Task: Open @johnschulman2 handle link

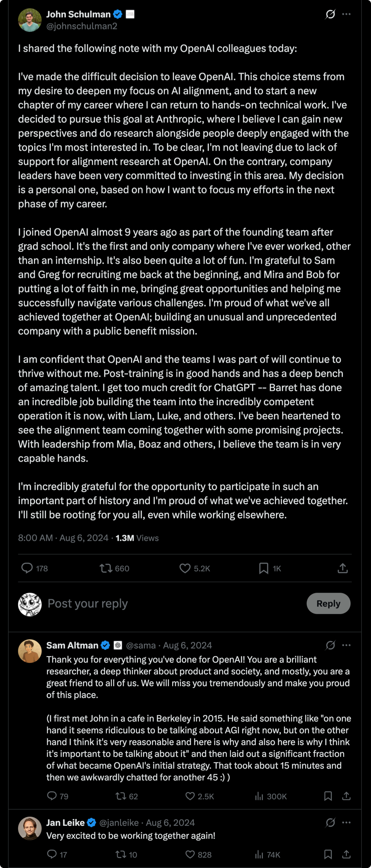Action: click(82, 26)
